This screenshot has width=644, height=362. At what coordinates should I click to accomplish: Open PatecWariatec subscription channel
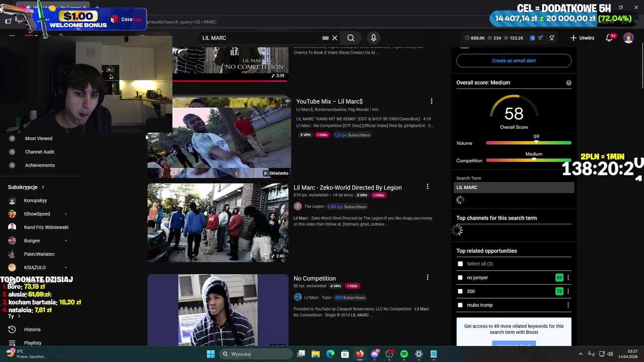[39, 254]
